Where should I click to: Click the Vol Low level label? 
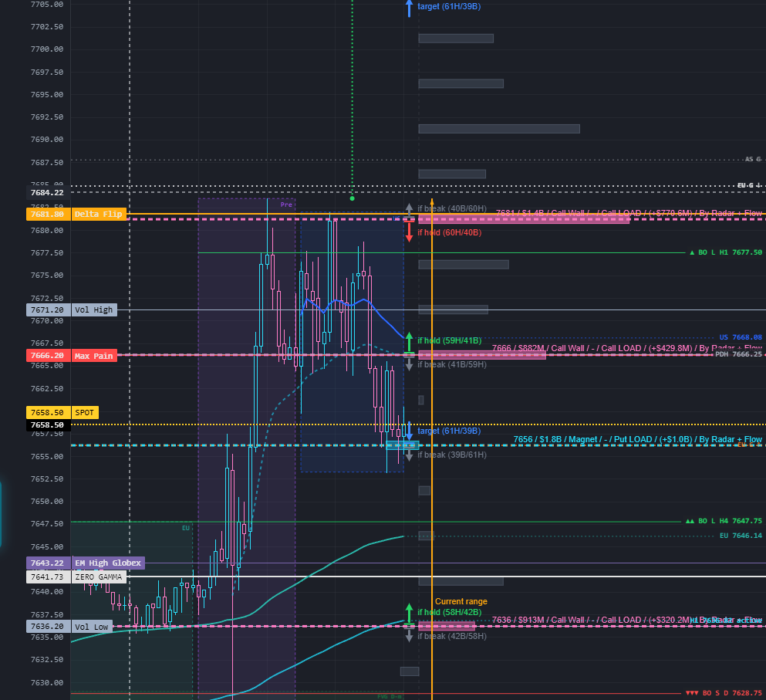pyautogui.click(x=91, y=627)
